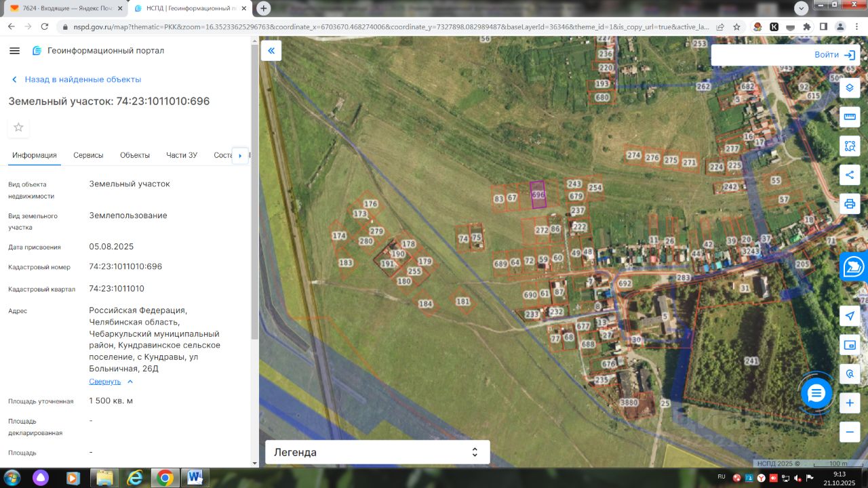Print the map

[850, 204]
